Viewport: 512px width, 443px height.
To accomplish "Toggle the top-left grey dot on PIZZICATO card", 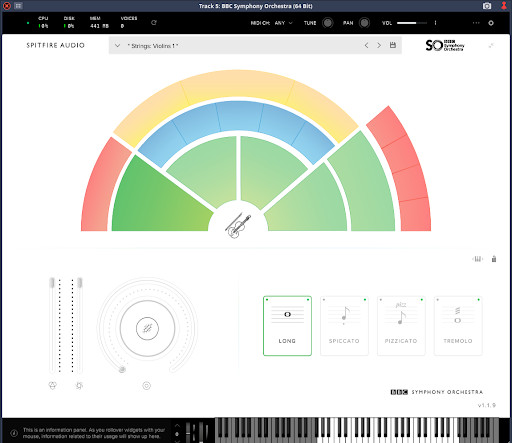I will tap(381, 300).
